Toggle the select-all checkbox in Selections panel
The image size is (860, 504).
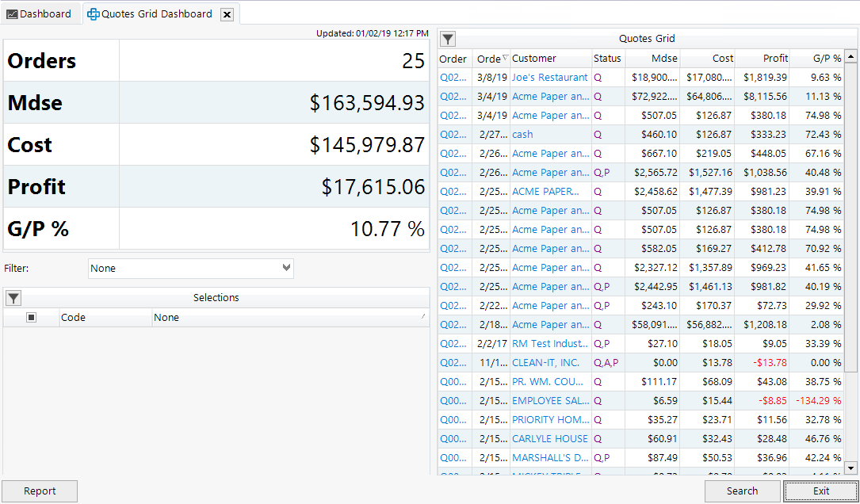[30, 317]
